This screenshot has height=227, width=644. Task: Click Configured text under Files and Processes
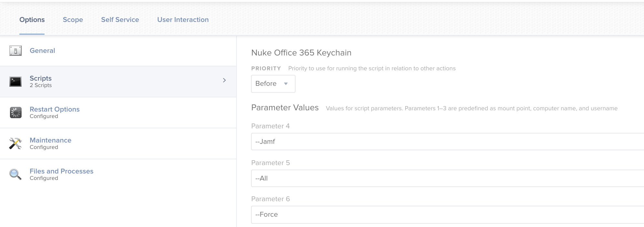(x=44, y=178)
